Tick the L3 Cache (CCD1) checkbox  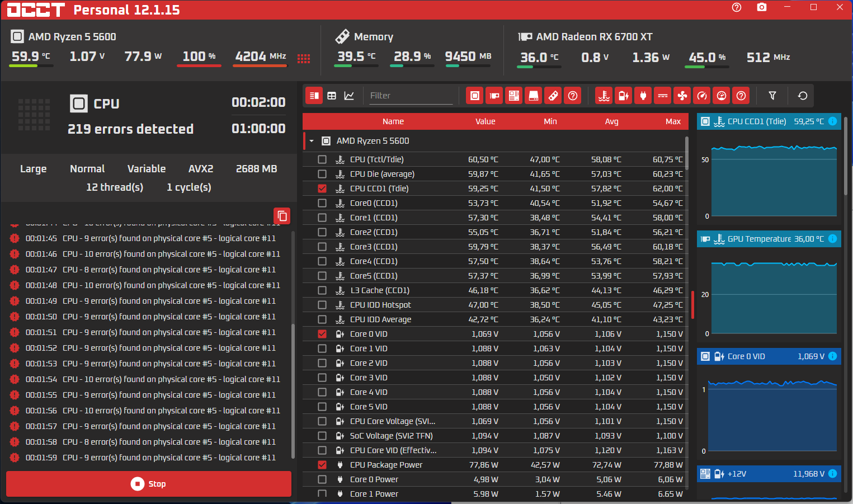tap(322, 290)
